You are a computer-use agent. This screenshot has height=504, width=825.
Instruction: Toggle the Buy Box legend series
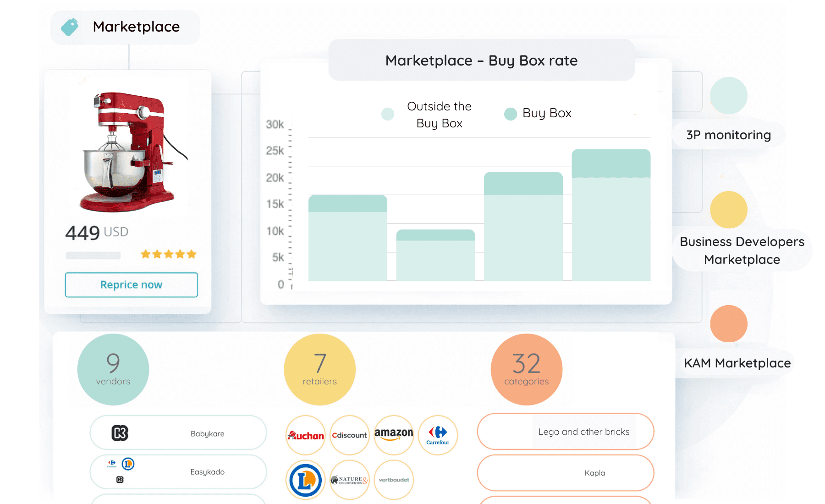pyautogui.click(x=538, y=114)
